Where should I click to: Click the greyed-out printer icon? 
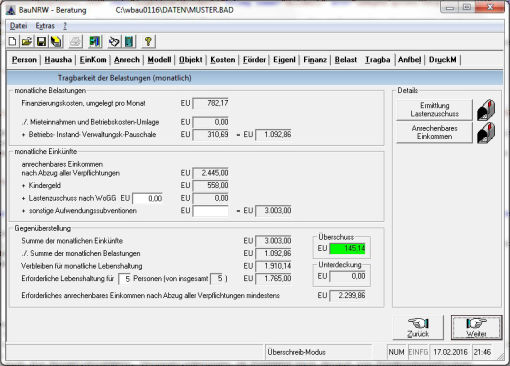click(x=75, y=42)
